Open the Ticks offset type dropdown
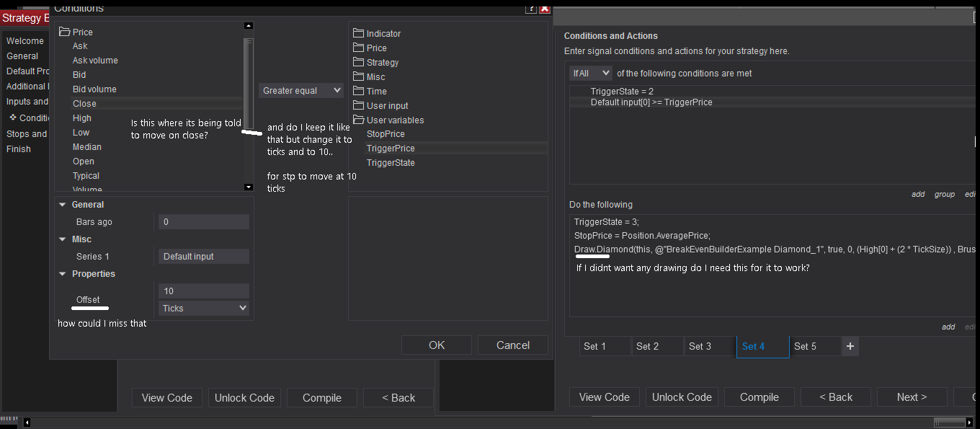 click(203, 308)
